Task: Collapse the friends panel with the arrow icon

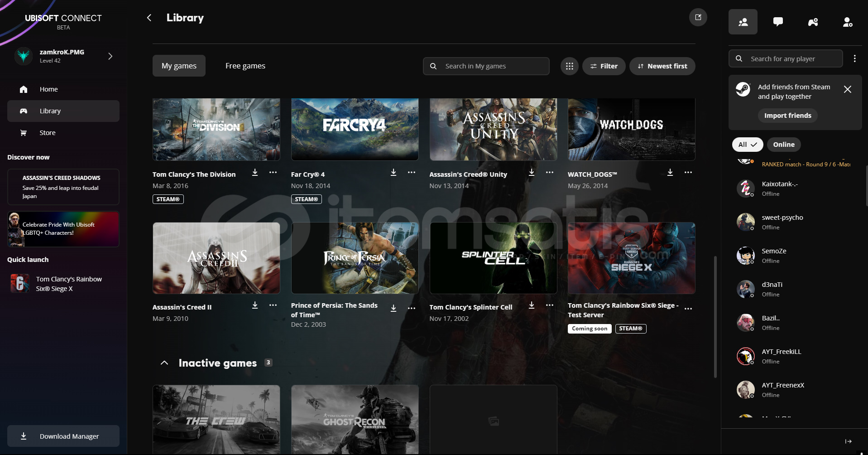Action: [848, 441]
